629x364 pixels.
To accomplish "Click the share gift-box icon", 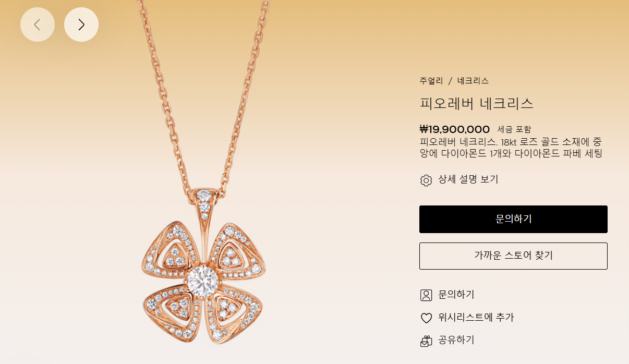I will click(x=426, y=341).
